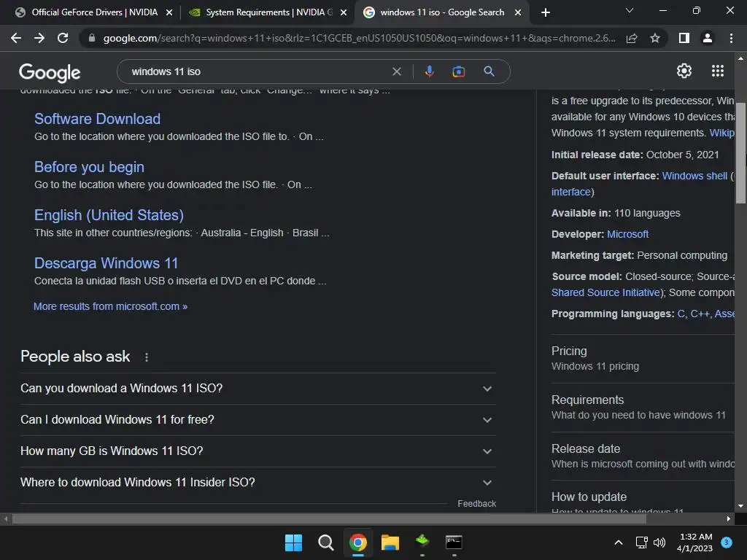Open the Chrome profile icon
Image resolution: width=747 pixels, height=560 pixels.
[708, 38]
